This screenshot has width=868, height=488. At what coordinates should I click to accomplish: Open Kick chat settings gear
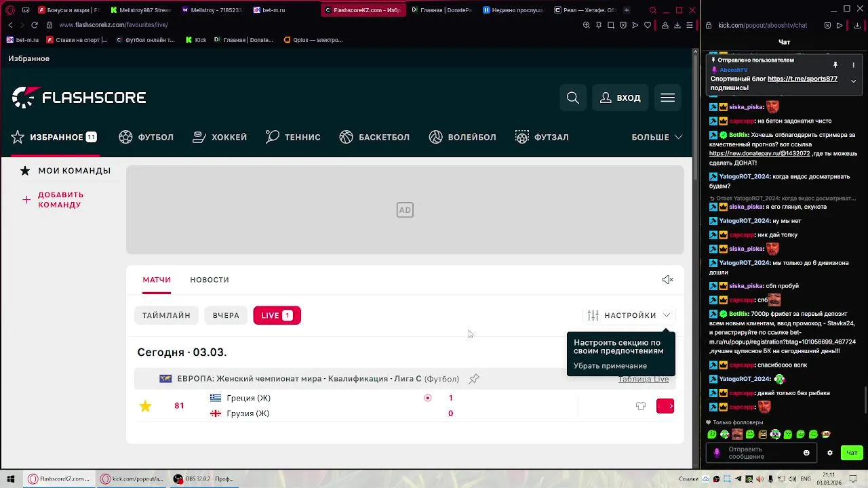point(829,453)
